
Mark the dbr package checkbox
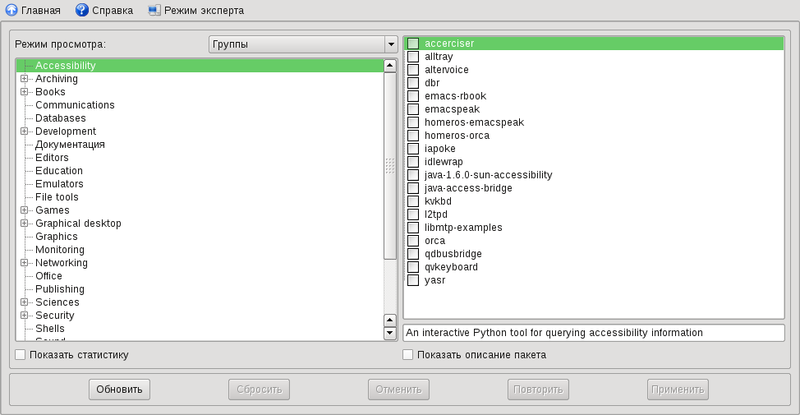[x=413, y=83]
